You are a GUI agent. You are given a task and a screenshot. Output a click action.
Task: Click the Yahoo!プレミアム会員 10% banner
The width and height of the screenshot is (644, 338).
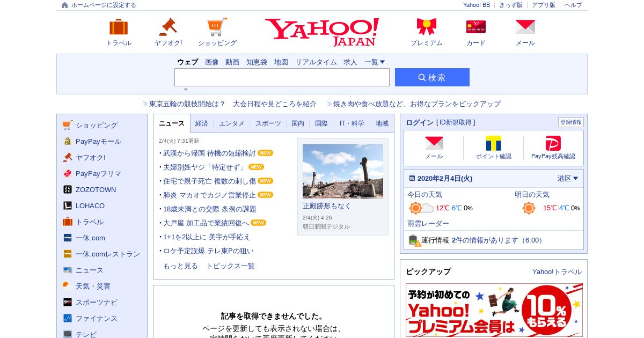coord(494,310)
